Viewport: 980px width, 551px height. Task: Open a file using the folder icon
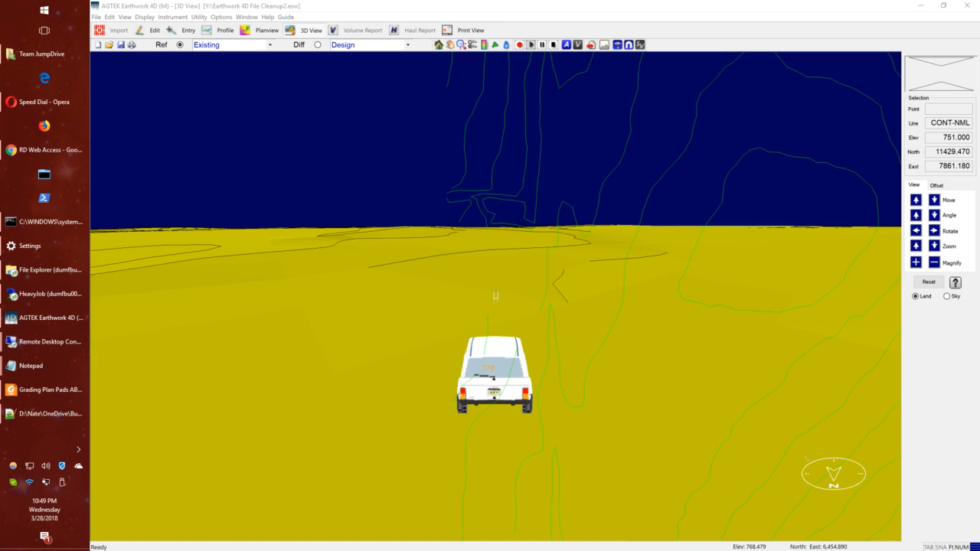point(109,44)
